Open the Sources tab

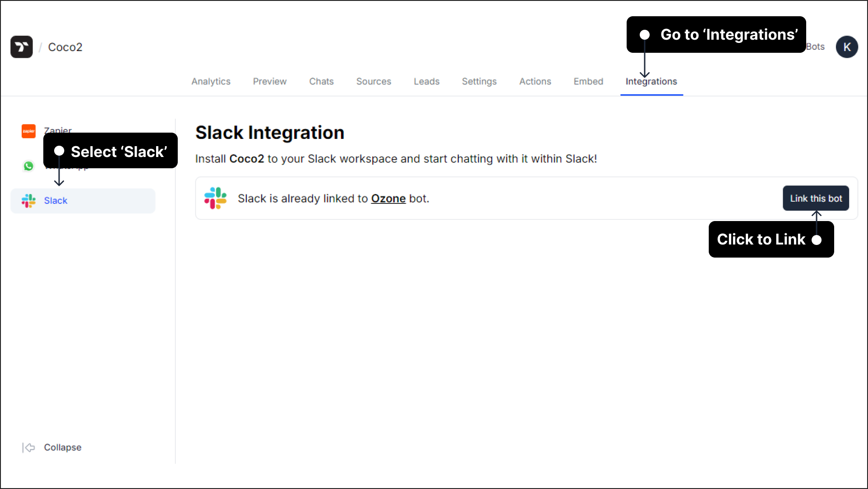click(x=374, y=81)
